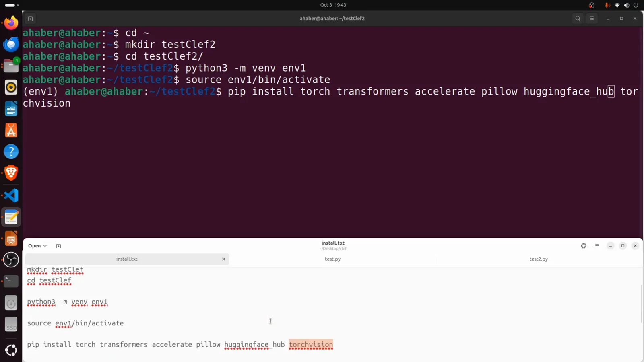Open the Help icon in dock
644x362 pixels.
tap(11, 152)
